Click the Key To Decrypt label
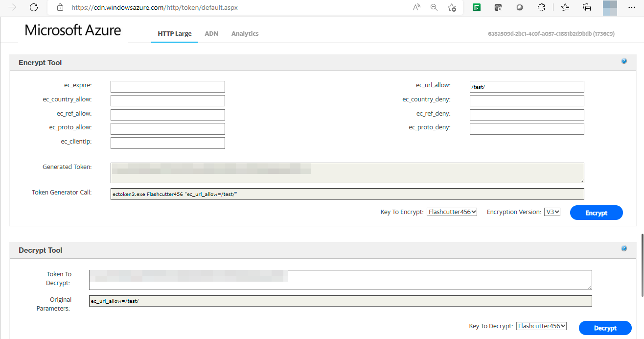This screenshot has height=339, width=644. click(491, 326)
